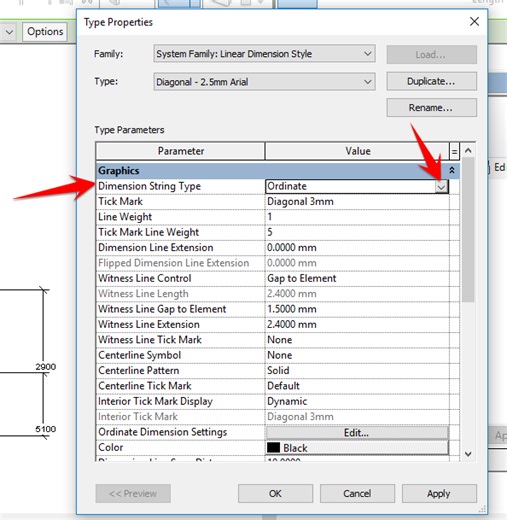Open the Type dropdown Diagonal - 2.5mm Arial
Image resolution: width=507 pixels, height=520 pixels.
tap(264, 82)
